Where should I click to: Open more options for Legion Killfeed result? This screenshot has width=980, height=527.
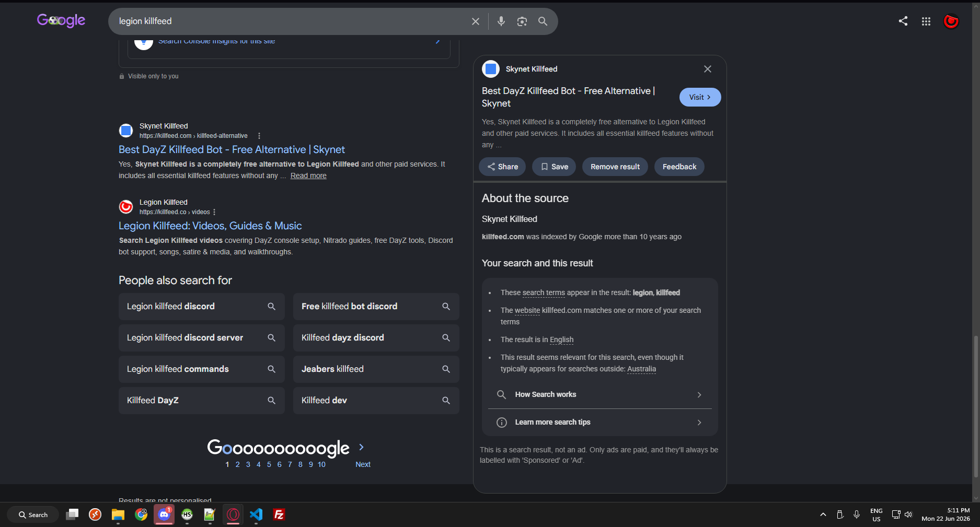(x=214, y=212)
